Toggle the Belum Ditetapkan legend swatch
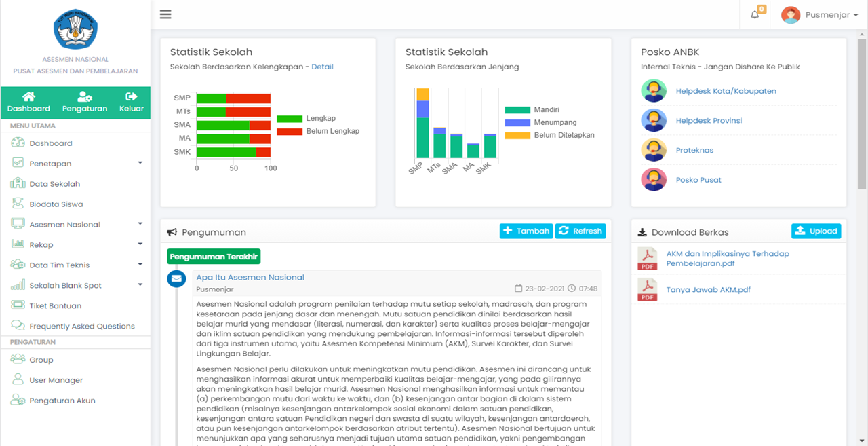868x446 pixels. coord(517,136)
